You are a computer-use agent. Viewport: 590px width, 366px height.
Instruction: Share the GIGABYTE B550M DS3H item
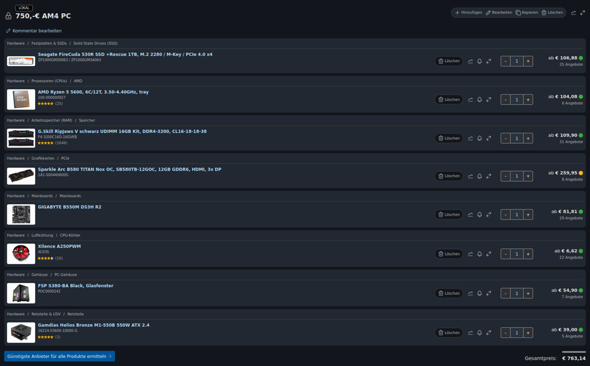click(x=470, y=215)
